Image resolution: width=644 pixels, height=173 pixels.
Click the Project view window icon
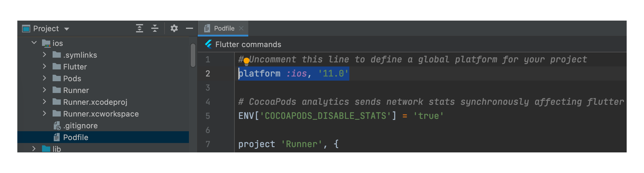pos(26,29)
